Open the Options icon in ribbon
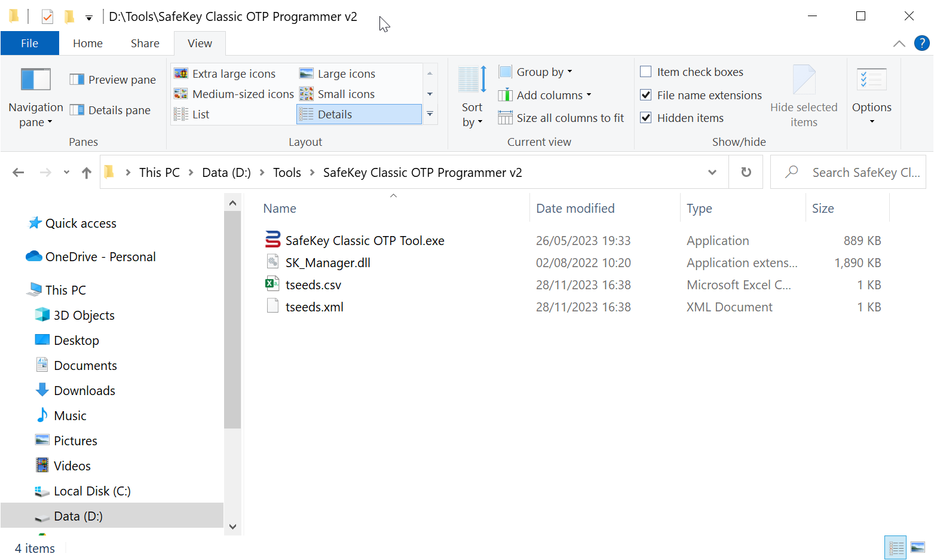 pyautogui.click(x=871, y=80)
